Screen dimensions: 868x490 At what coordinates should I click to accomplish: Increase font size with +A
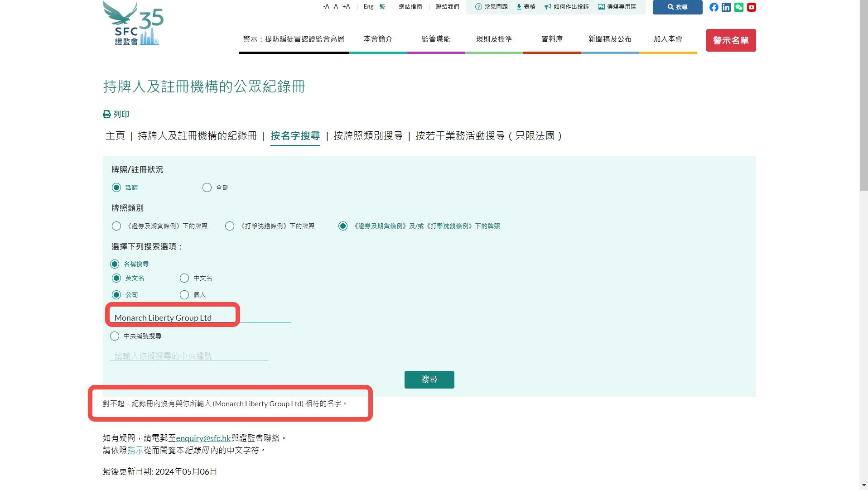pos(346,7)
